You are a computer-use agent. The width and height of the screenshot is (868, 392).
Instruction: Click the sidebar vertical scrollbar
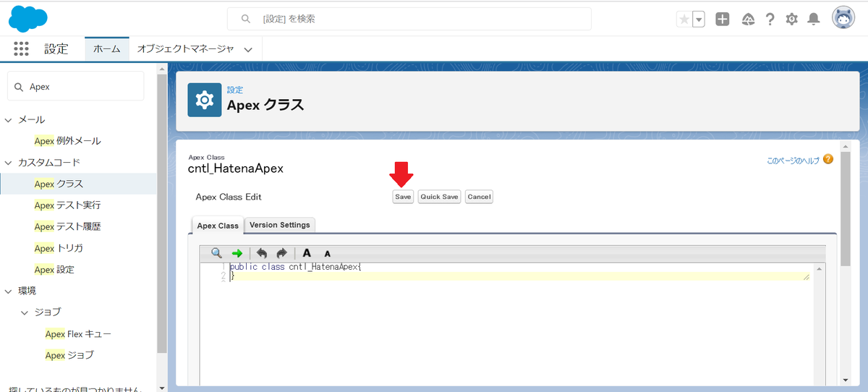pos(162,213)
